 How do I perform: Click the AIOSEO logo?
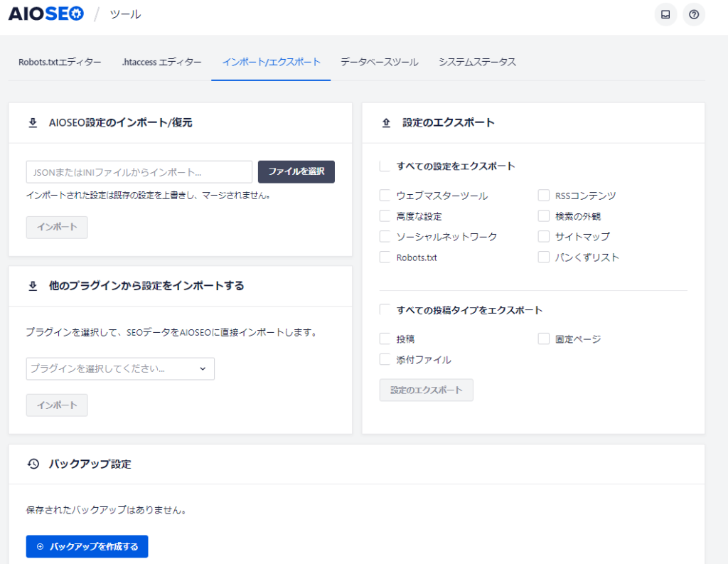coord(45,14)
